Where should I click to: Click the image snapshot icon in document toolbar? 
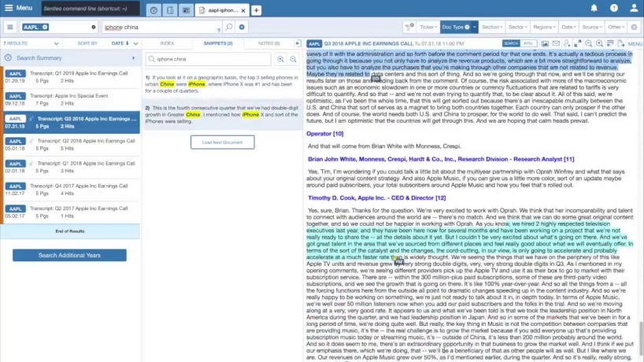pyautogui.click(x=545, y=43)
